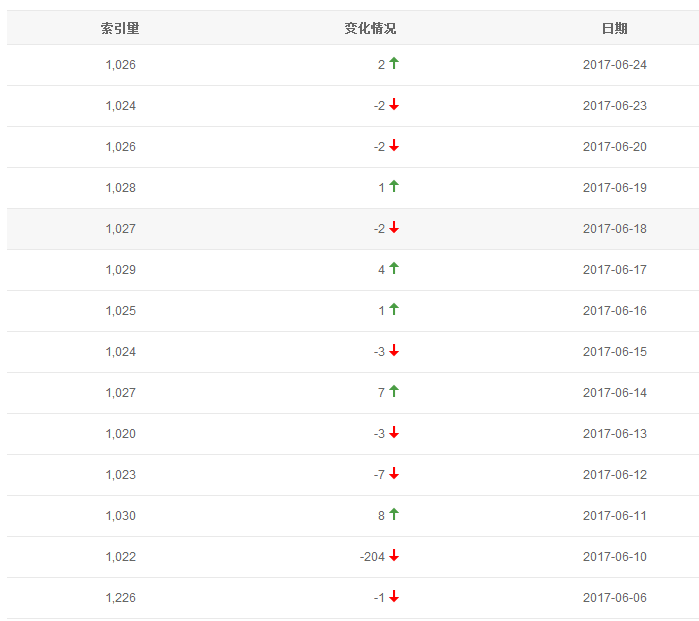Click the red down arrow for 2017-06-18
The image size is (699, 621).
(394, 227)
